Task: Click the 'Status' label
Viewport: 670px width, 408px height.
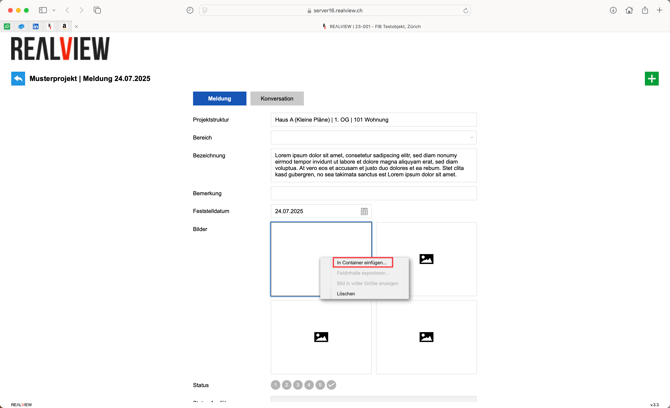Action: pyautogui.click(x=201, y=385)
